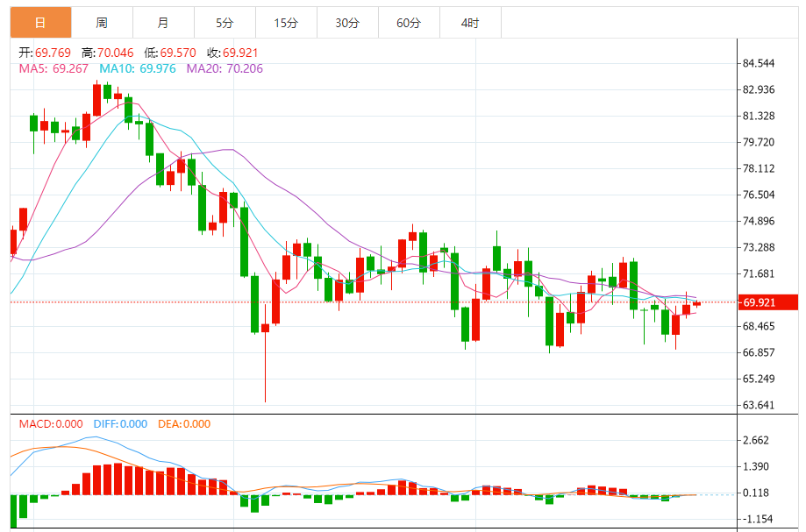Image resolution: width=806 pixels, height=532 pixels.
Task: Open the 30分 timeframe tab
Action: point(347,23)
